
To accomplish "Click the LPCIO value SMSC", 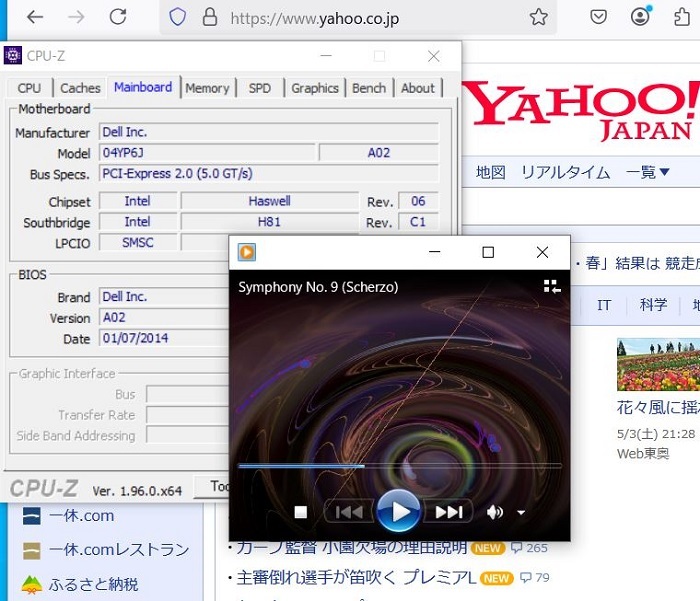I will 138,242.
